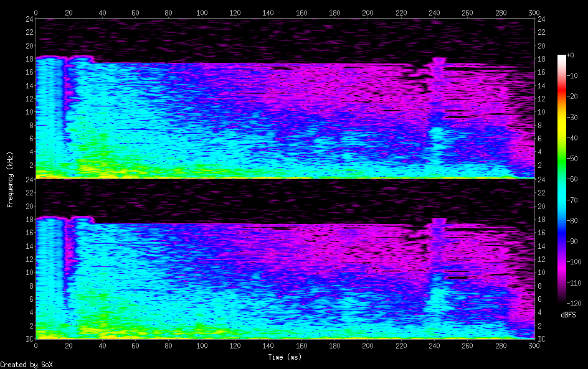Select the '-10' value on the dBFS scale
This screenshot has height=369, width=588.
point(572,76)
